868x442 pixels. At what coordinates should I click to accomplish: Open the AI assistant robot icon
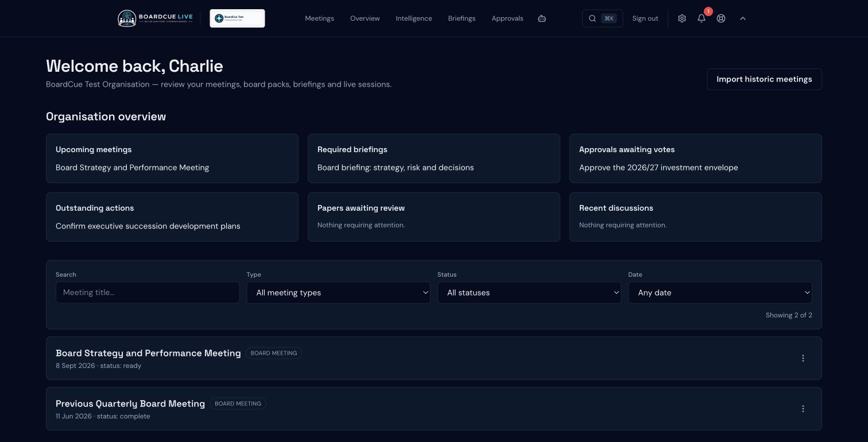(x=542, y=18)
